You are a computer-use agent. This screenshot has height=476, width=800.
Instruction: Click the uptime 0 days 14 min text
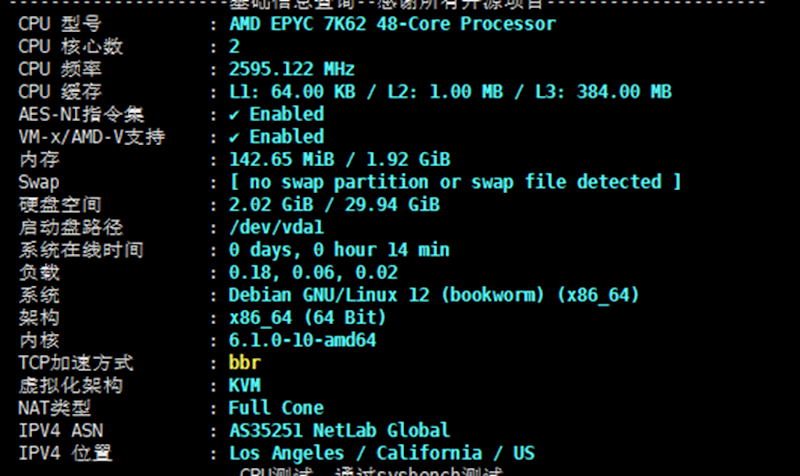(x=339, y=250)
